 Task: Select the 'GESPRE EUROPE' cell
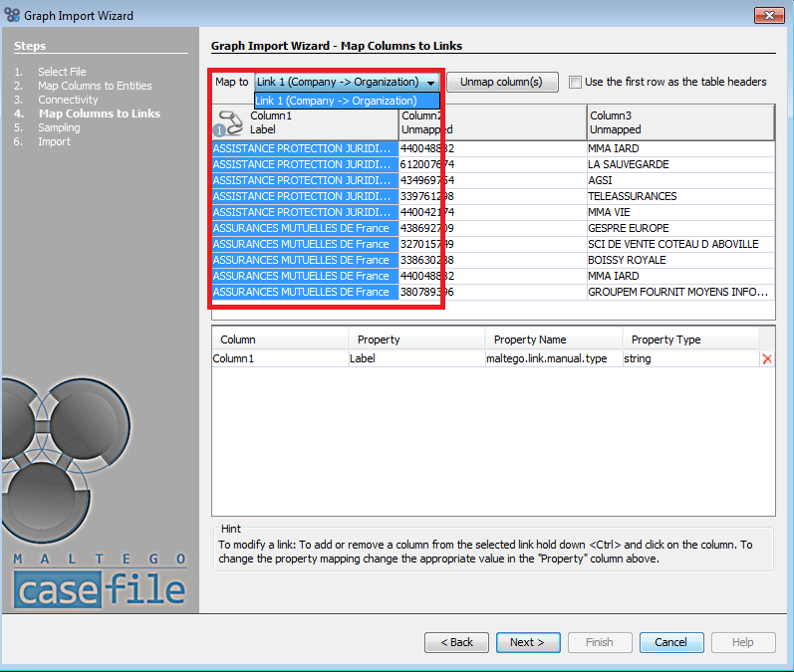pos(680,228)
